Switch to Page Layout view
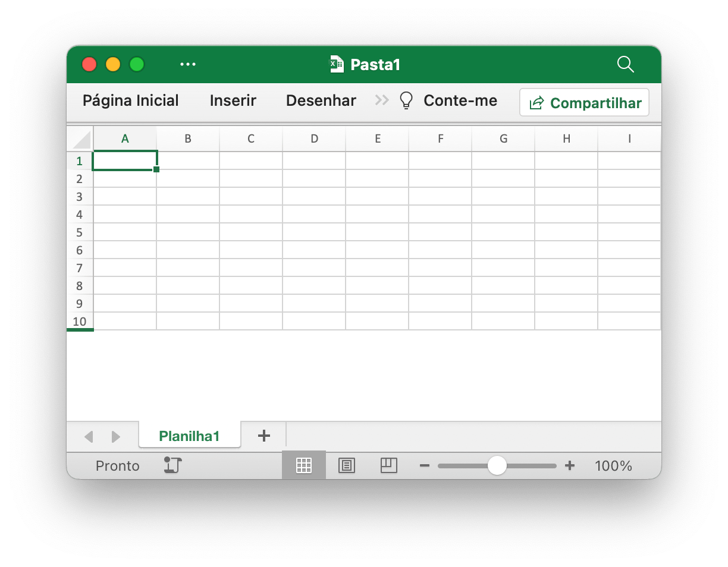728x567 pixels. (346, 465)
